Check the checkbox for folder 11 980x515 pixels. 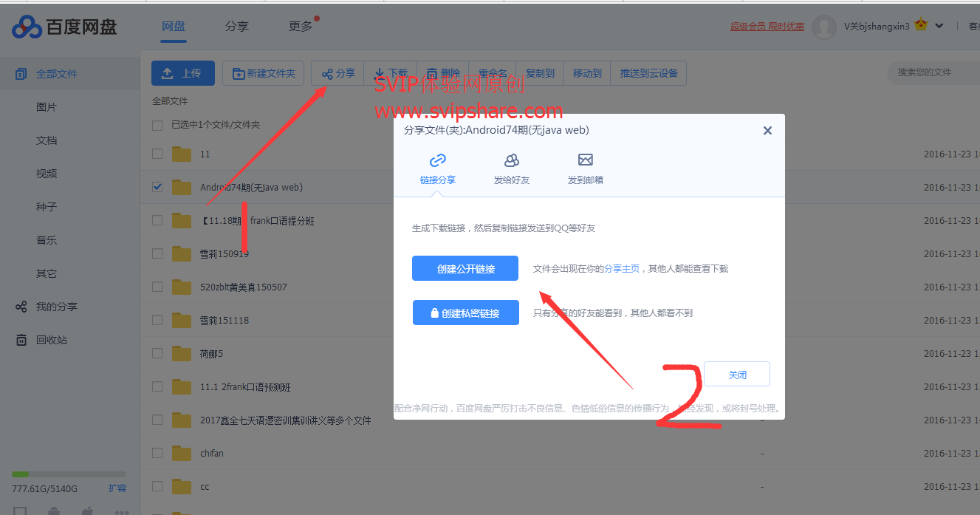(x=157, y=154)
